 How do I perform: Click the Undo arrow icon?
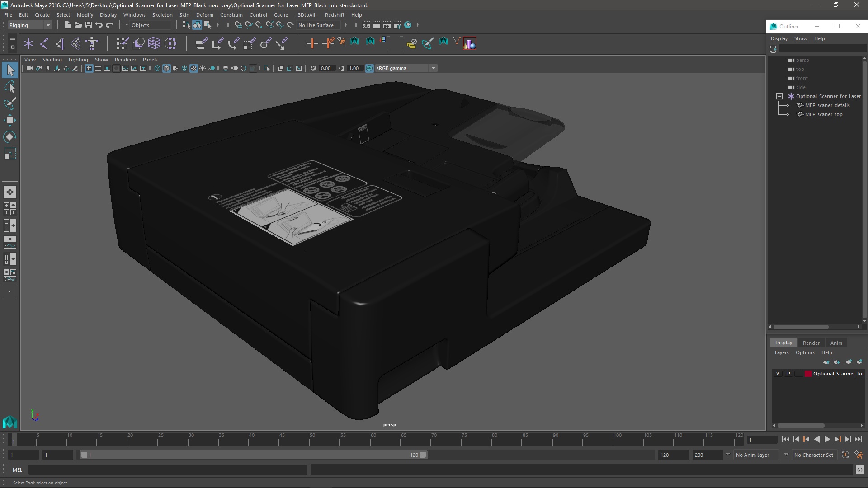tap(99, 25)
